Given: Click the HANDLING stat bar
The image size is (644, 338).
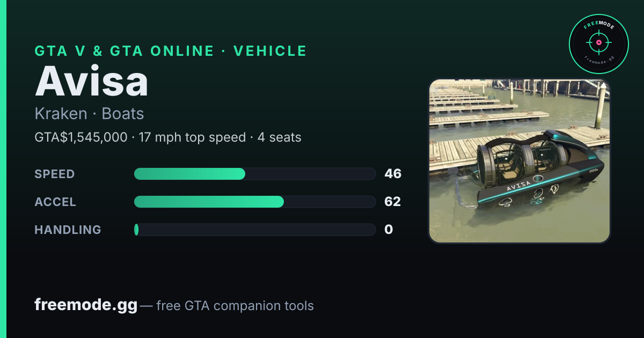Looking at the screenshot, I should click(254, 230).
